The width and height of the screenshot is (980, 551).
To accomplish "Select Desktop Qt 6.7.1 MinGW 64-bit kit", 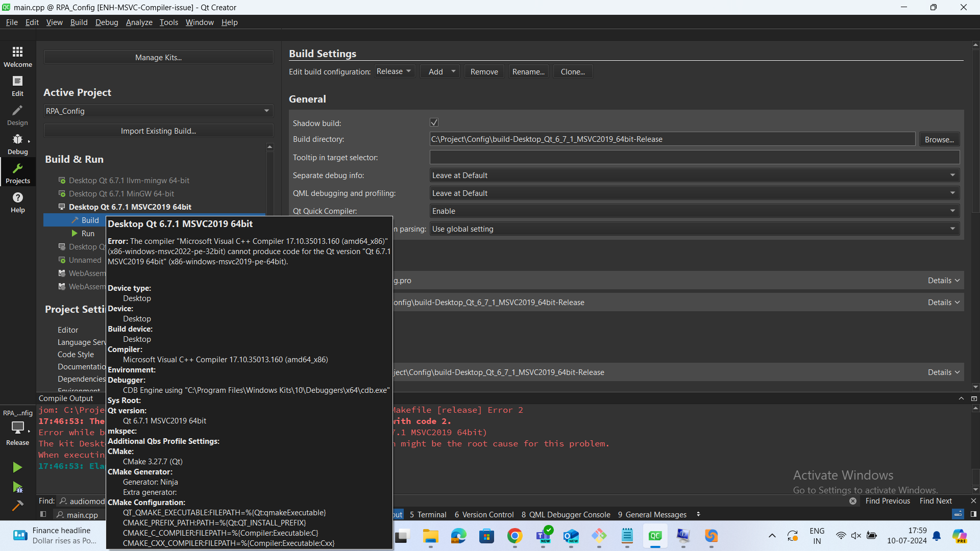I will pos(121,193).
